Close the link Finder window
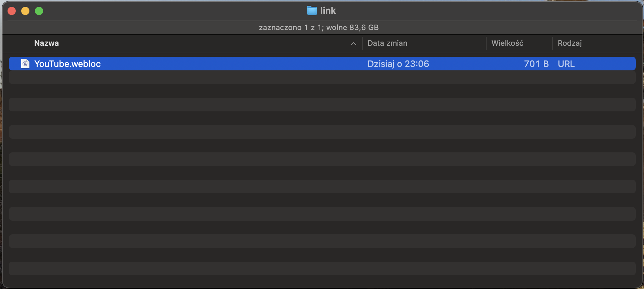 [12, 11]
